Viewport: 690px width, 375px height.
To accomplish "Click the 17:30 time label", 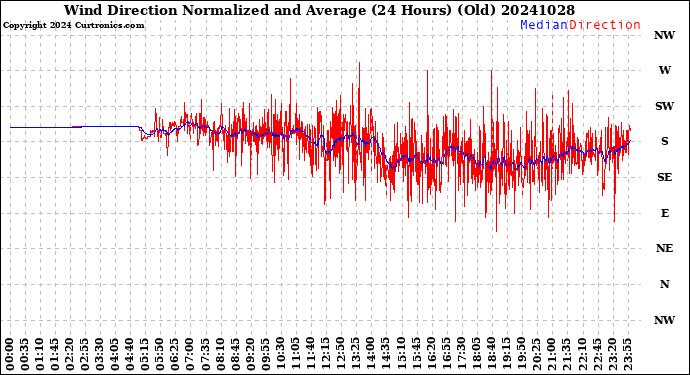I will point(461,355).
